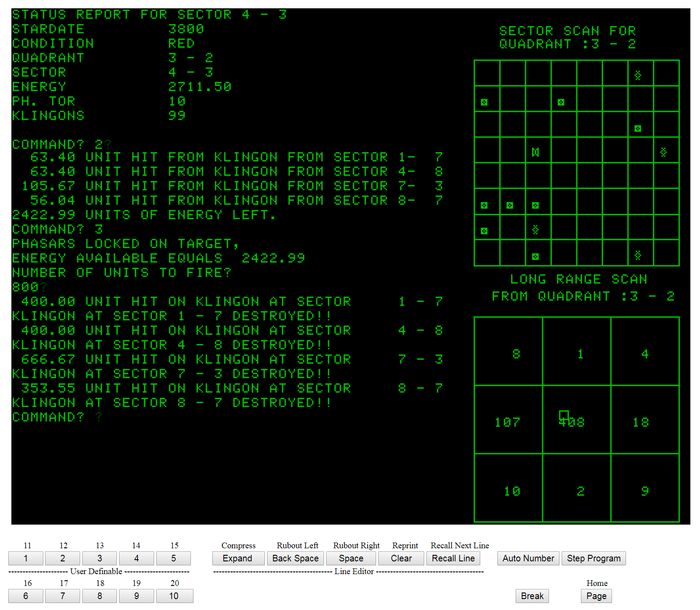This screenshot has width=700, height=610.
Task: Click user definable key 5
Action: point(174,558)
